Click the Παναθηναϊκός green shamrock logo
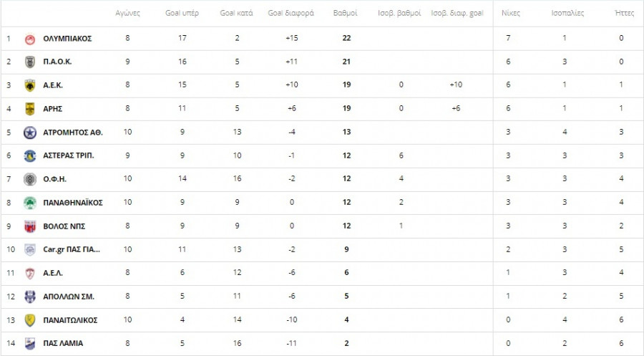The image size is (644, 356). (x=30, y=203)
